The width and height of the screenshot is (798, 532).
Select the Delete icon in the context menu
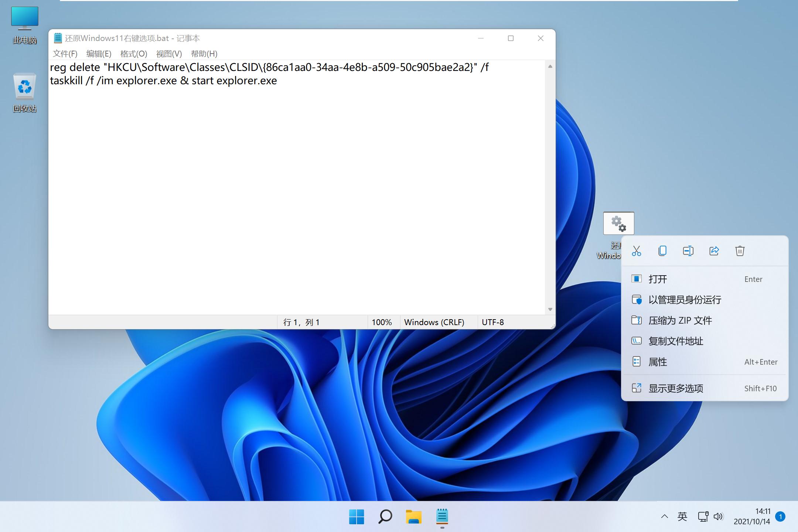coord(740,251)
